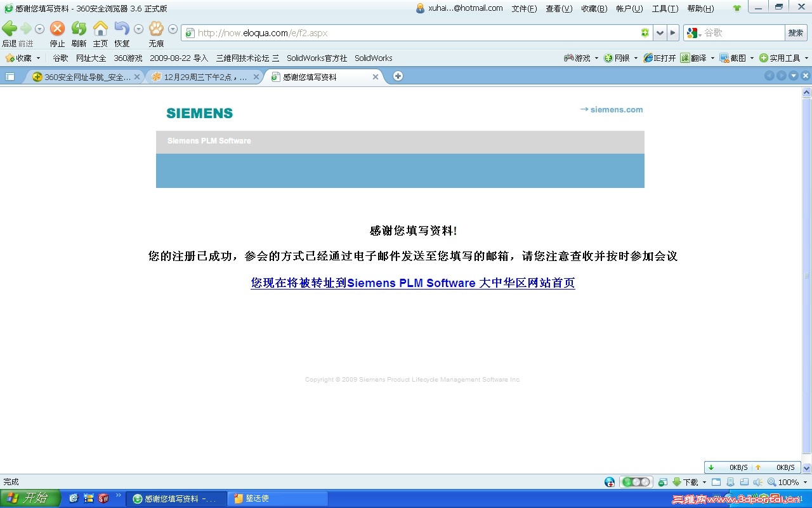Open the 网银 toolbar dropdown
Image resolution: width=812 pixels, height=508 pixels.
click(621, 58)
